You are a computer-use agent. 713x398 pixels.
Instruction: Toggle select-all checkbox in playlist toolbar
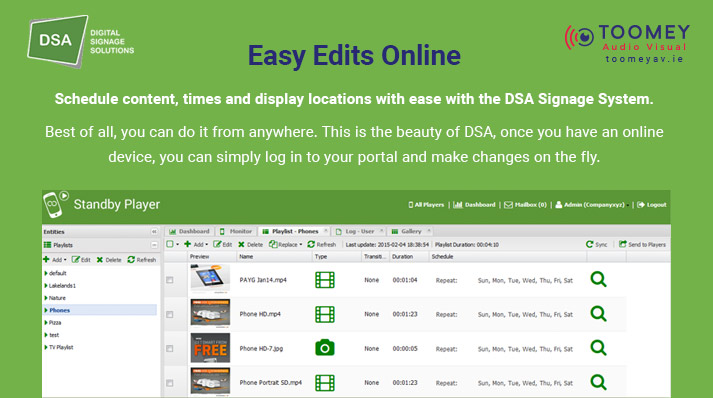point(170,244)
